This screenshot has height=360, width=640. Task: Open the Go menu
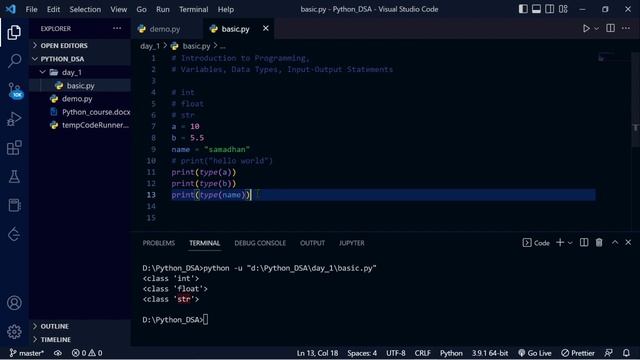[x=141, y=9]
